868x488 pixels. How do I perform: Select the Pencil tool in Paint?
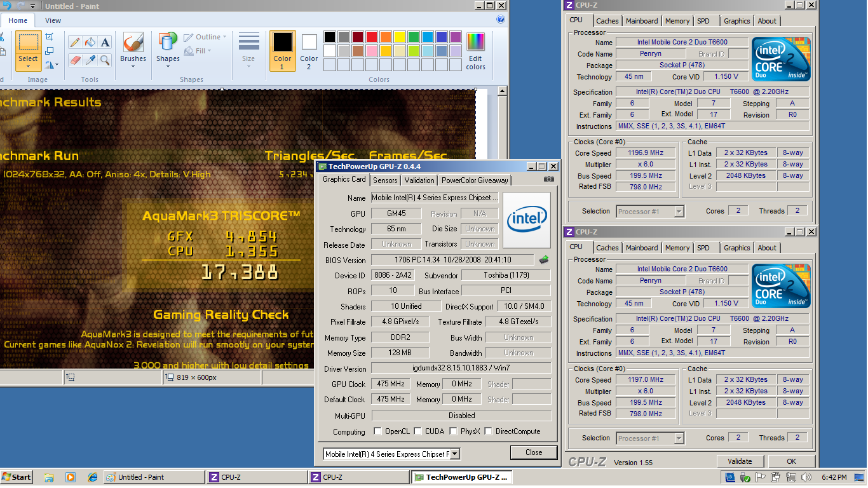(75, 43)
